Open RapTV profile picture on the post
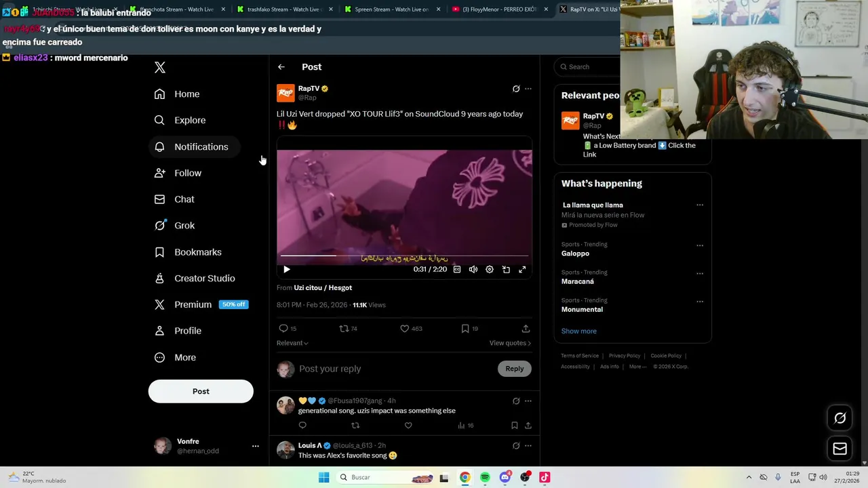This screenshot has width=868, height=488. pyautogui.click(x=285, y=93)
